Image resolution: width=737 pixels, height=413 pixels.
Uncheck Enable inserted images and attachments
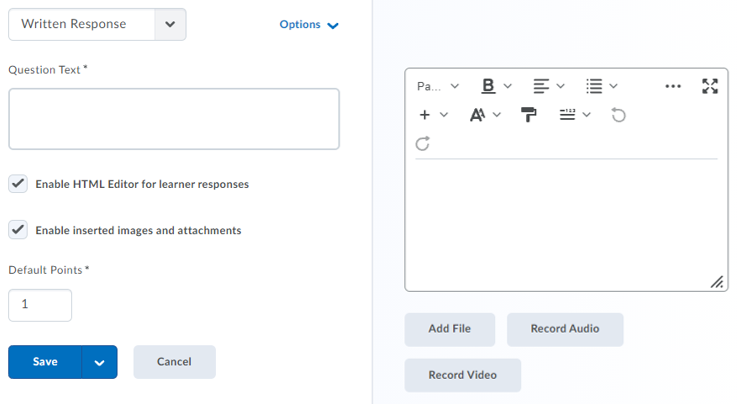coord(18,230)
